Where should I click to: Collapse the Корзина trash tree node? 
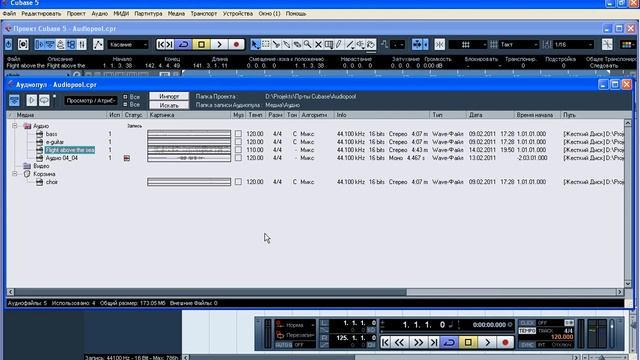pyautogui.click(x=15, y=174)
